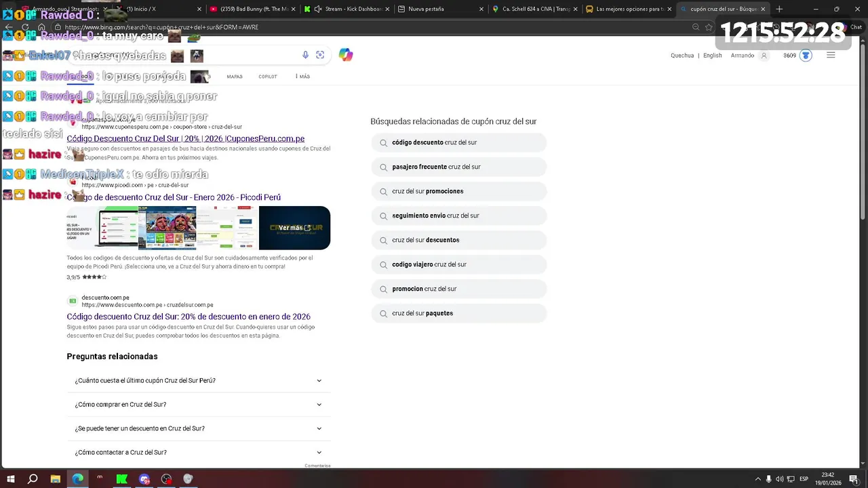Screen dimensions: 868x488
Task: Click the taskbar clock showing 23:42
Action: click(x=828, y=479)
